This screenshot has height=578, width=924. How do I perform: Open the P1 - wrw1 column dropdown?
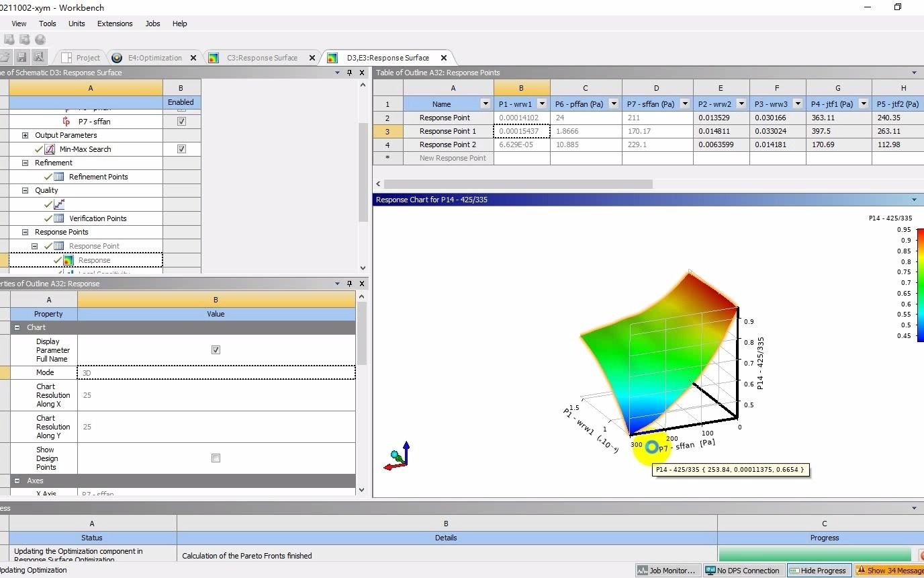point(542,104)
